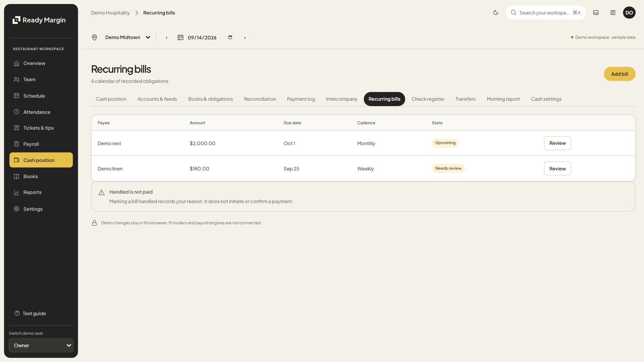This screenshot has height=362, width=644.
Task: Switch to Reconciliation tab
Action: tap(260, 99)
